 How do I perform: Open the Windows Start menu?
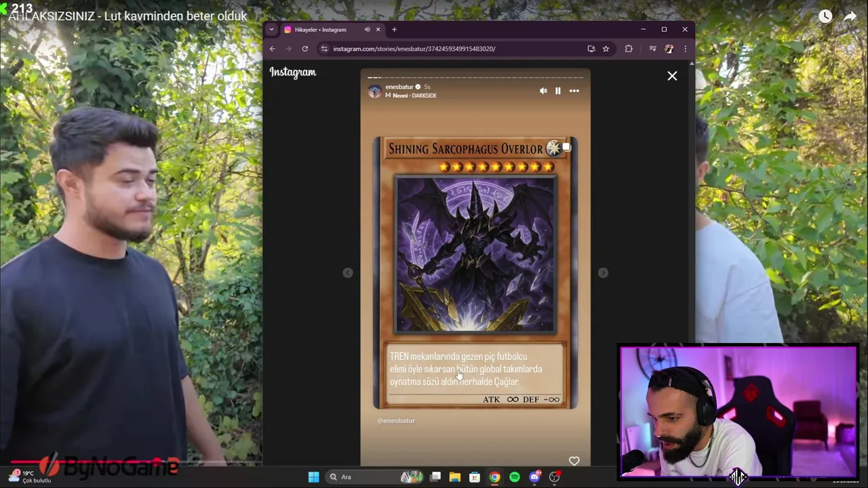(x=313, y=477)
